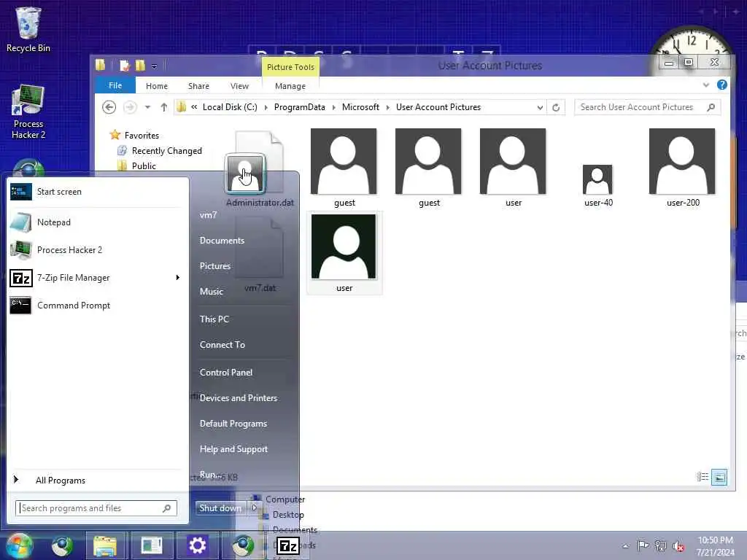Open the Manage tab under Picture Tools
This screenshot has height=560, width=747.
(290, 86)
